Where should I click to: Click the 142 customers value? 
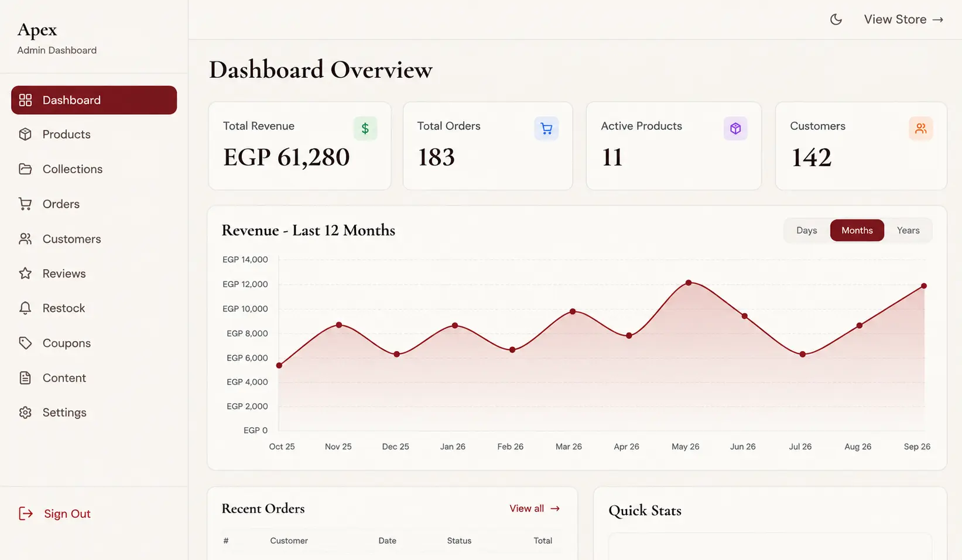point(811,157)
